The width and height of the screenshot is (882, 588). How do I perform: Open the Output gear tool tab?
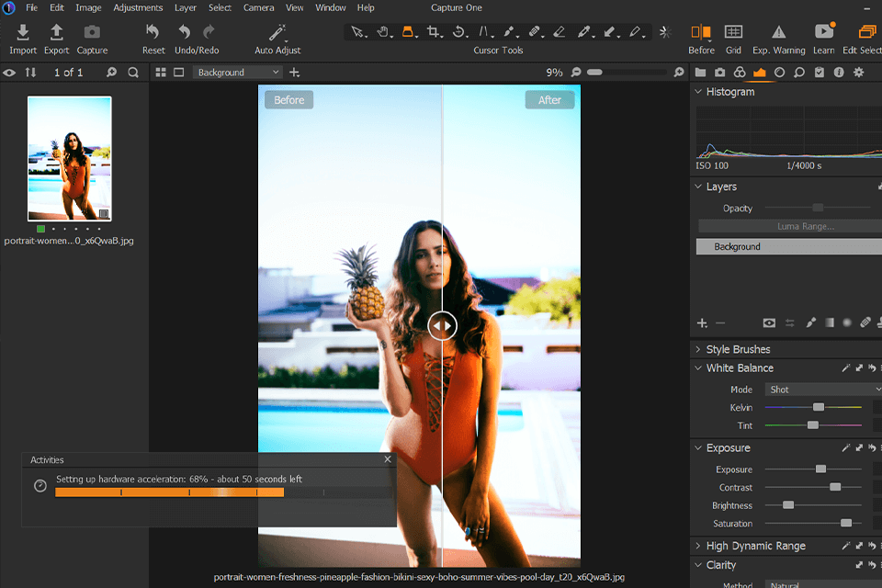point(858,72)
